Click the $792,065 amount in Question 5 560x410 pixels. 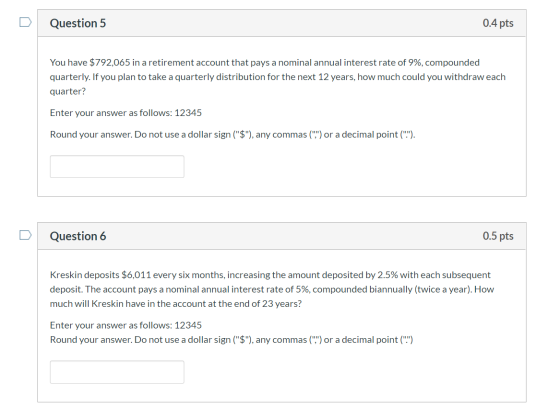pos(110,62)
